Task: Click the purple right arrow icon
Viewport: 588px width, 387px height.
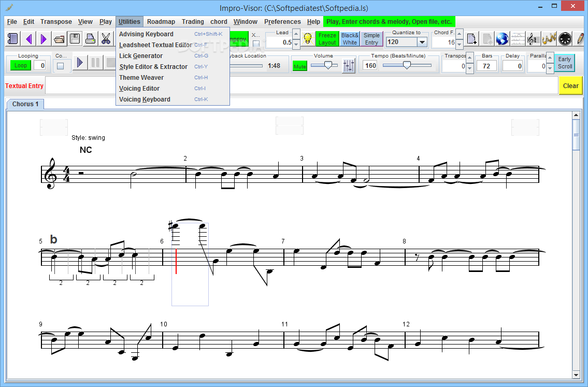Action: coord(44,39)
